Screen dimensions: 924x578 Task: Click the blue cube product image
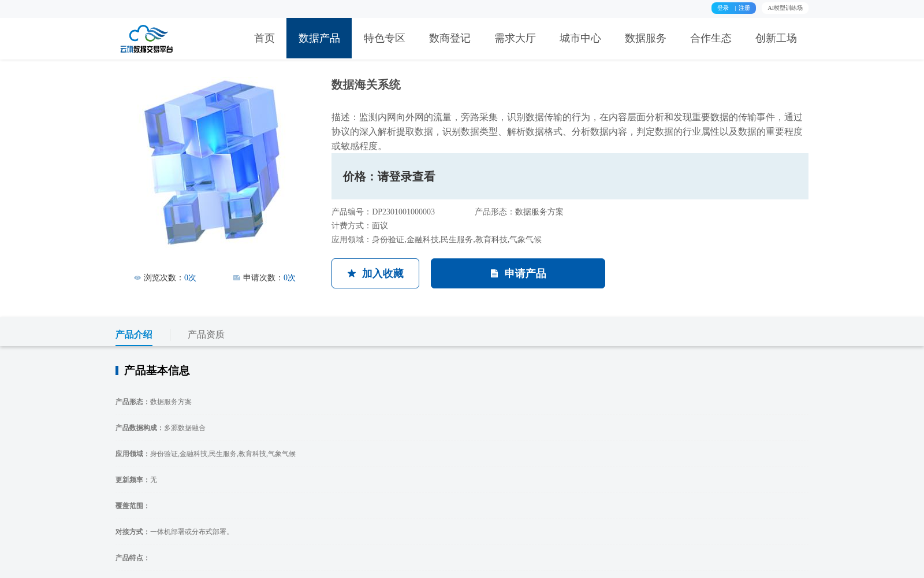(x=213, y=162)
